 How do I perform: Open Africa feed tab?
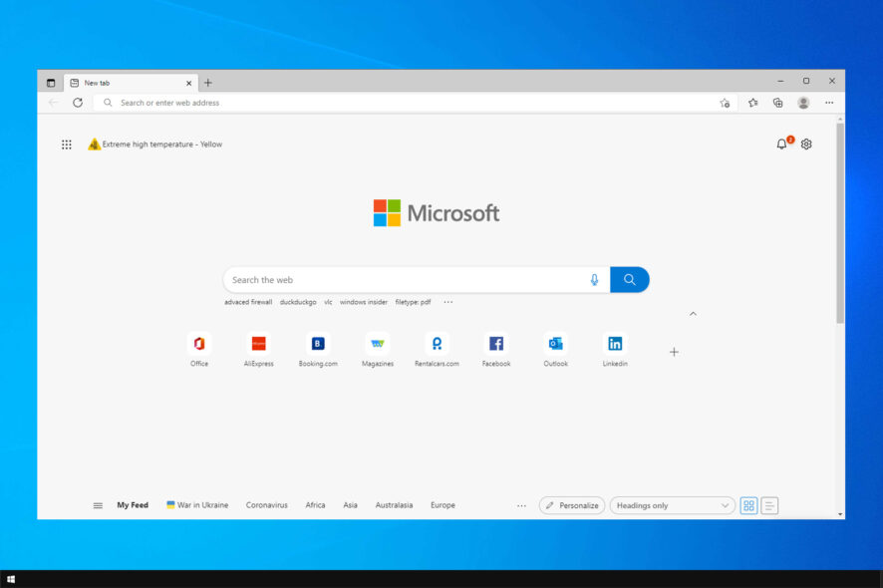(x=315, y=505)
